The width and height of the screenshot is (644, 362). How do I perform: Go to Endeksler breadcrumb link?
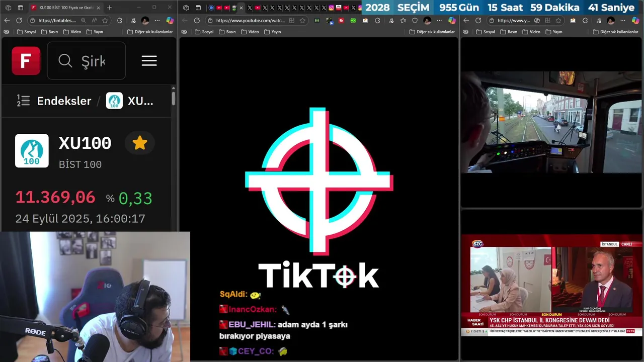64,101
